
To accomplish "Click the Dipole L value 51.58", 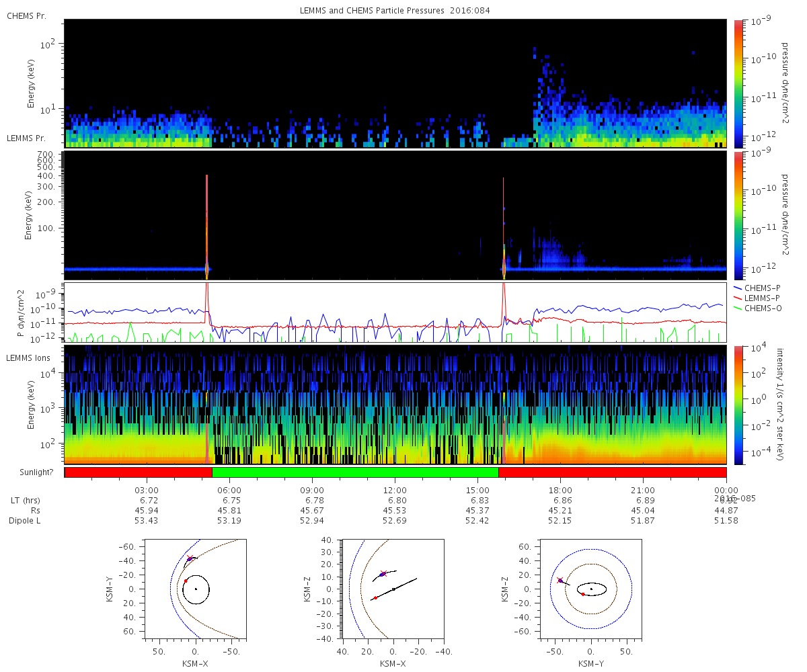I will [x=726, y=521].
